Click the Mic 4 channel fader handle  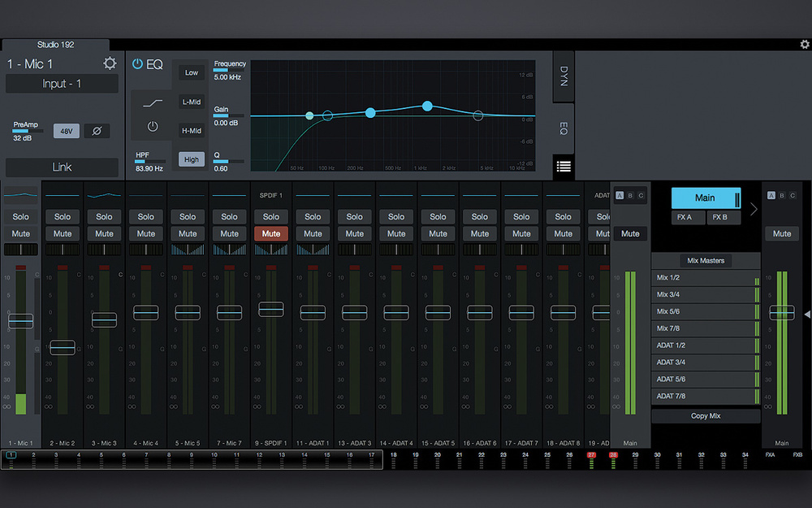[146, 312]
